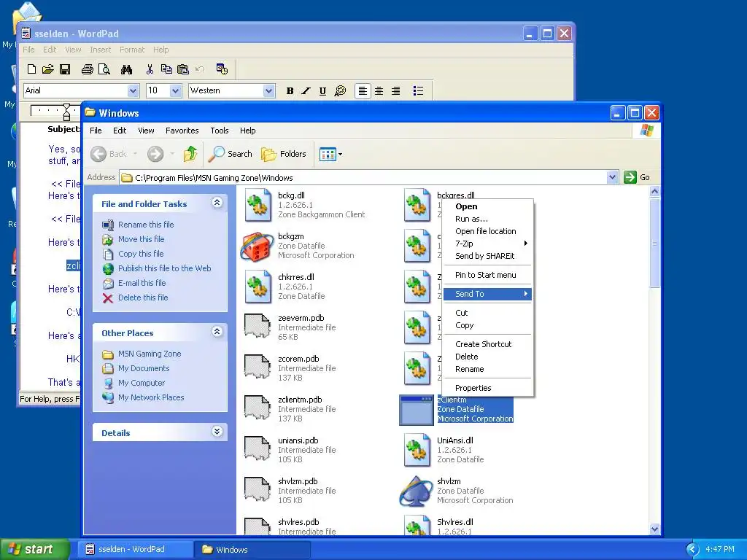This screenshot has height=560, width=747.
Task: Select Align Left in WordPad
Action: [363, 91]
